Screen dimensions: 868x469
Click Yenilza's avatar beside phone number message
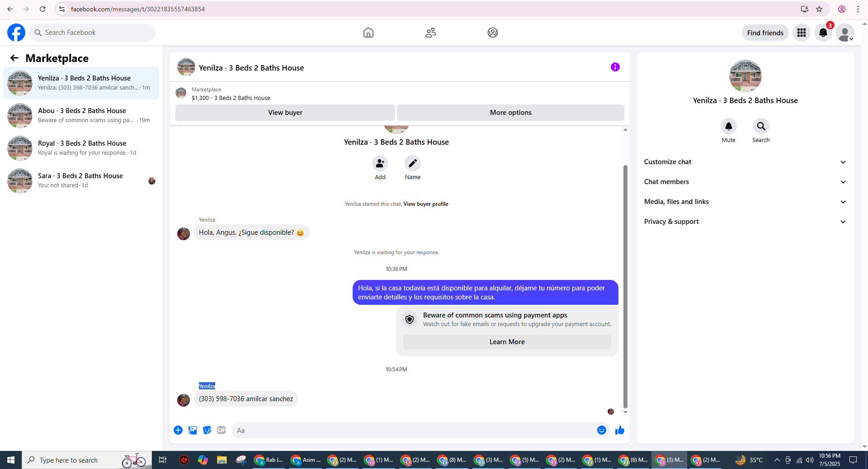184,400
